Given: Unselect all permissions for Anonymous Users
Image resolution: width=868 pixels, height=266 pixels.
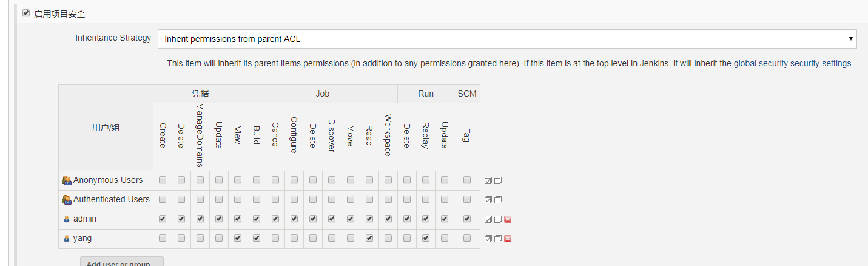Looking at the screenshot, I should click(x=498, y=180).
